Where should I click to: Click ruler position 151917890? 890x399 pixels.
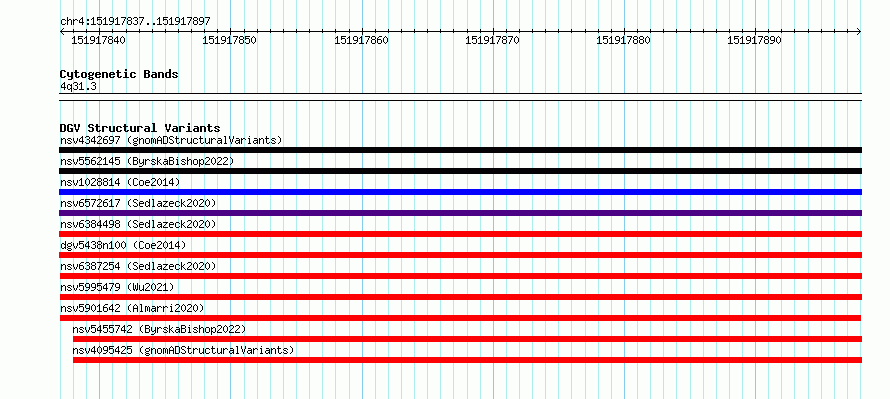pos(755,40)
